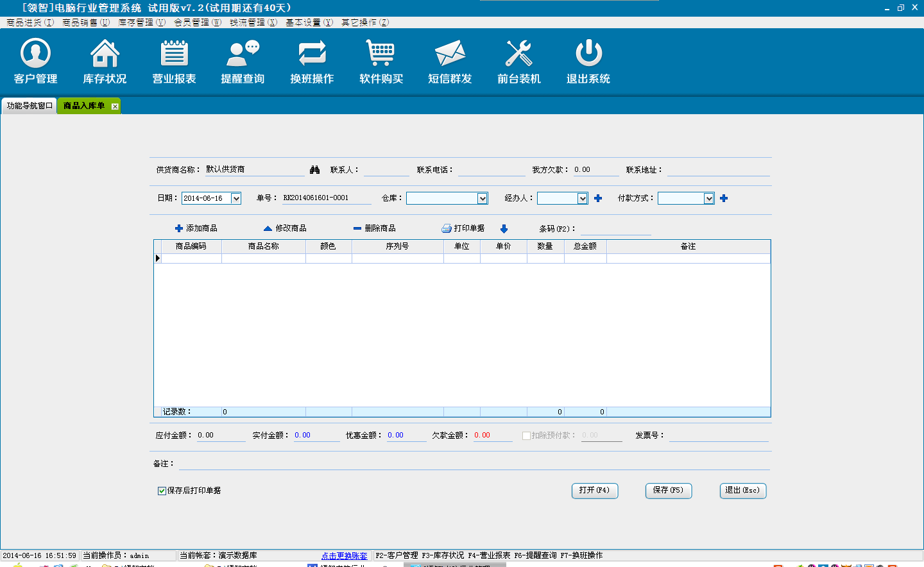Image resolution: width=924 pixels, height=567 pixels.
Task: Click the 退出系统 power icon
Action: click(588, 55)
